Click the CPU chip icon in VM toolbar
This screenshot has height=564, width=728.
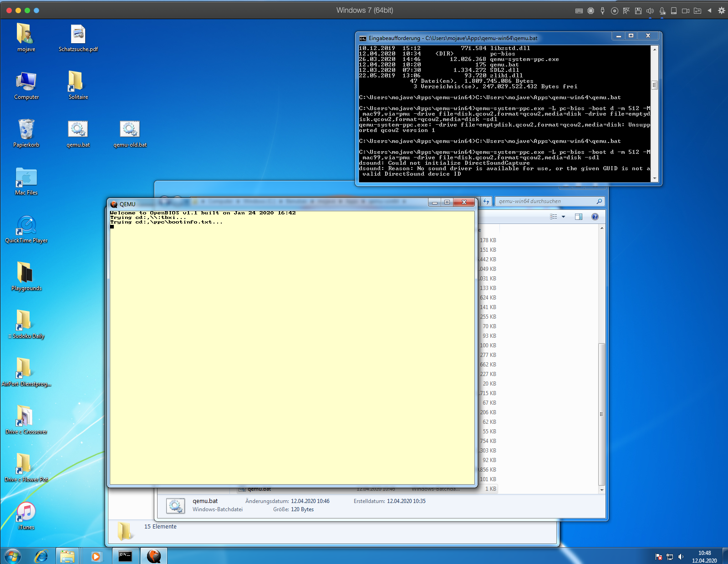tap(591, 10)
